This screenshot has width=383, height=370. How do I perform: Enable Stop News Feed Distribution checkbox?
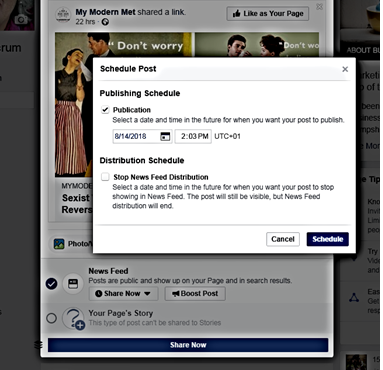[105, 177]
